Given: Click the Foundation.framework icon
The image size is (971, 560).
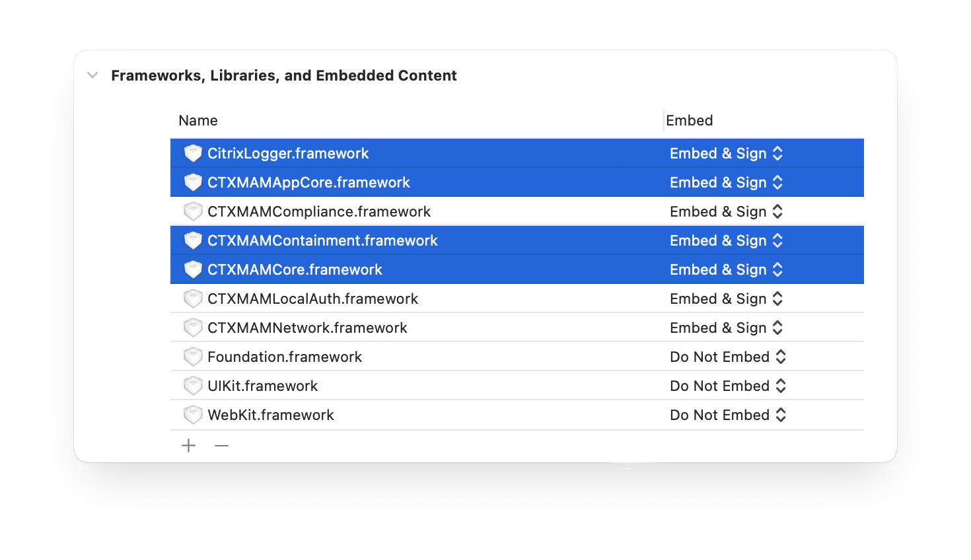Looking at the screenshot, I should (193, 357).
